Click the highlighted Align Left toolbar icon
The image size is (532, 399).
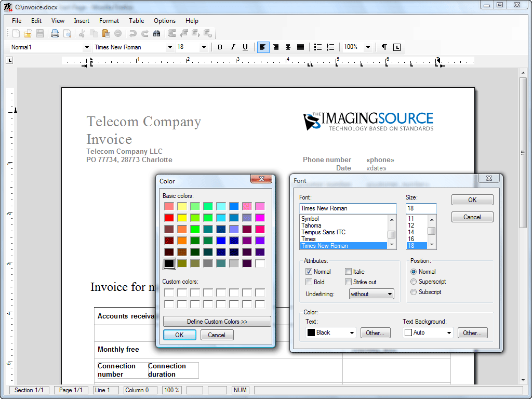(263, 47)
